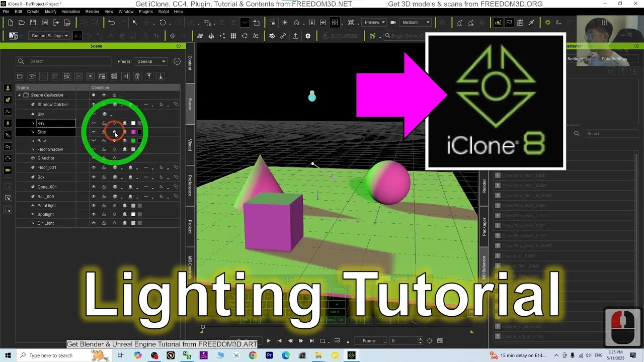644x362 pixels.
Task: Toggle the Key light hidden-eye icon
Action: pyautogui.click(x=94, y=123)
